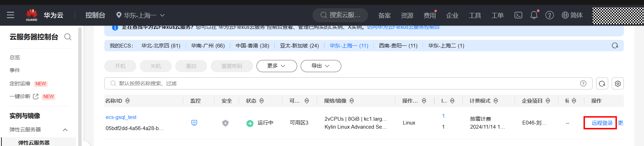The width and height of the screenshot is (644, 146).
Task: Open monitoring chart for ecs-gsql_test
Action: point(194,123)
